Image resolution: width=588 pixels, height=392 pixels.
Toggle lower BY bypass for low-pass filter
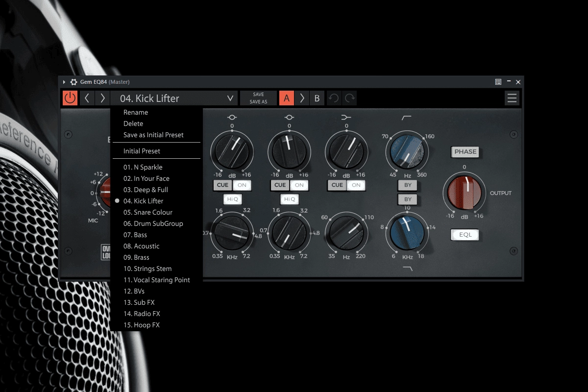click(408, 199)
